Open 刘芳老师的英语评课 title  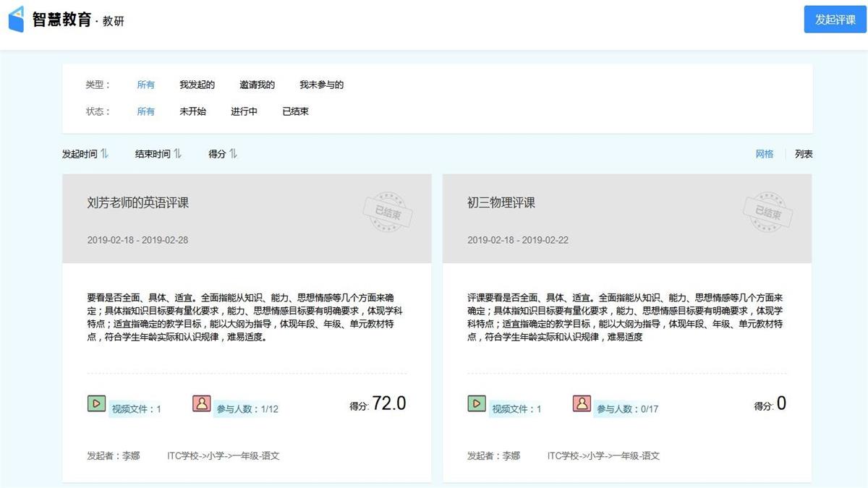point(138,203)
